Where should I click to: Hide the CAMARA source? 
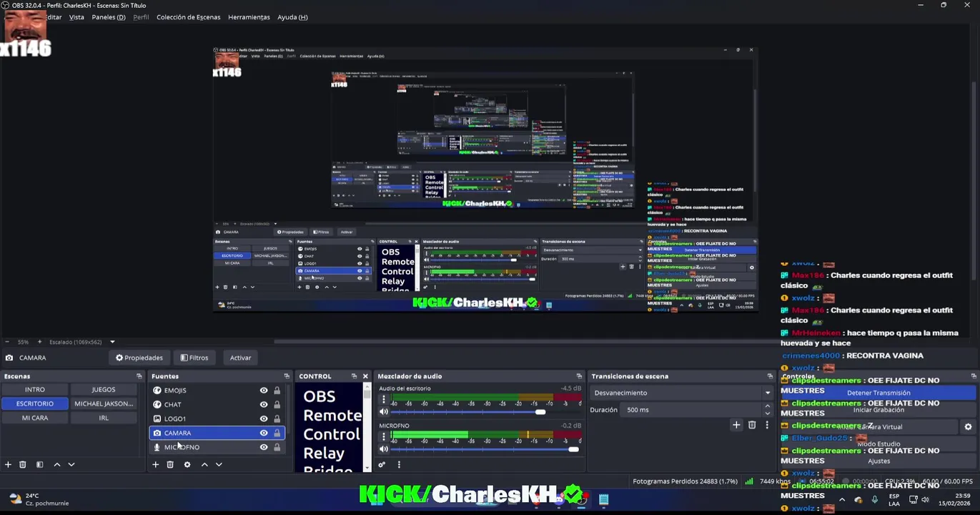tap(264, 433)
